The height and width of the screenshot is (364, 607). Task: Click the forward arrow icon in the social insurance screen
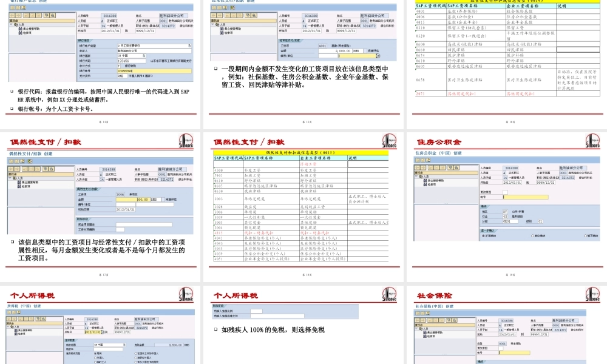(422, 320)
